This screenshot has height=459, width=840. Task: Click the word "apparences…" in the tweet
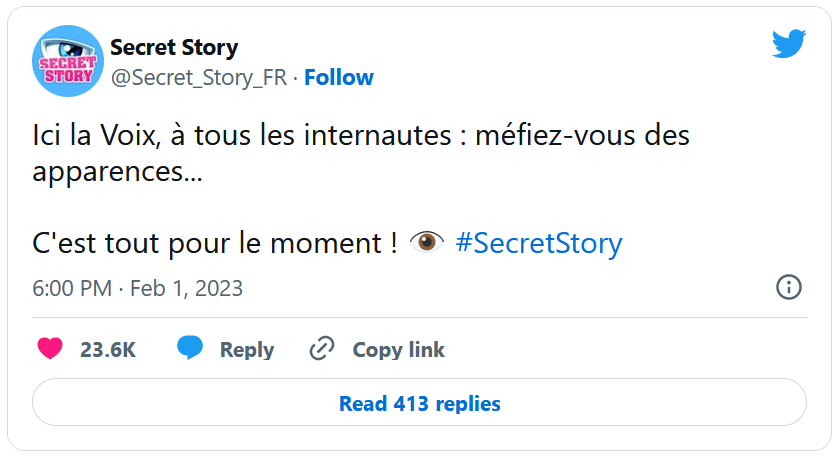click(117, 170)
